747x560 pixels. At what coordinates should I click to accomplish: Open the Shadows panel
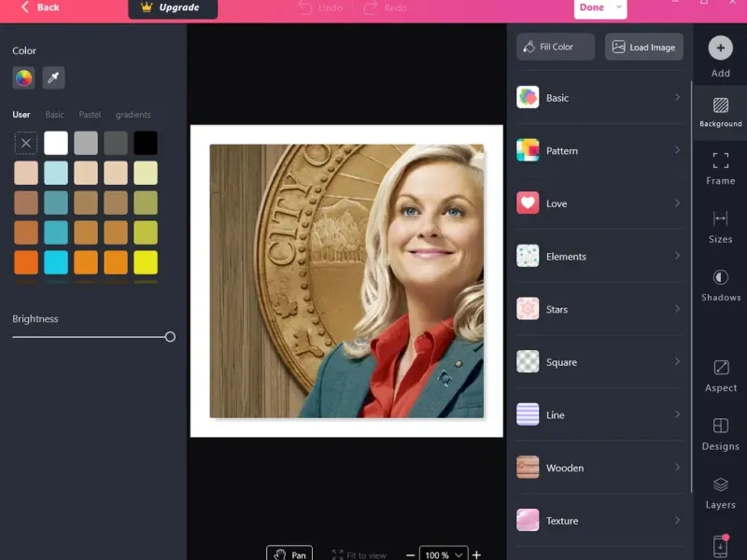tap(720, 286)
